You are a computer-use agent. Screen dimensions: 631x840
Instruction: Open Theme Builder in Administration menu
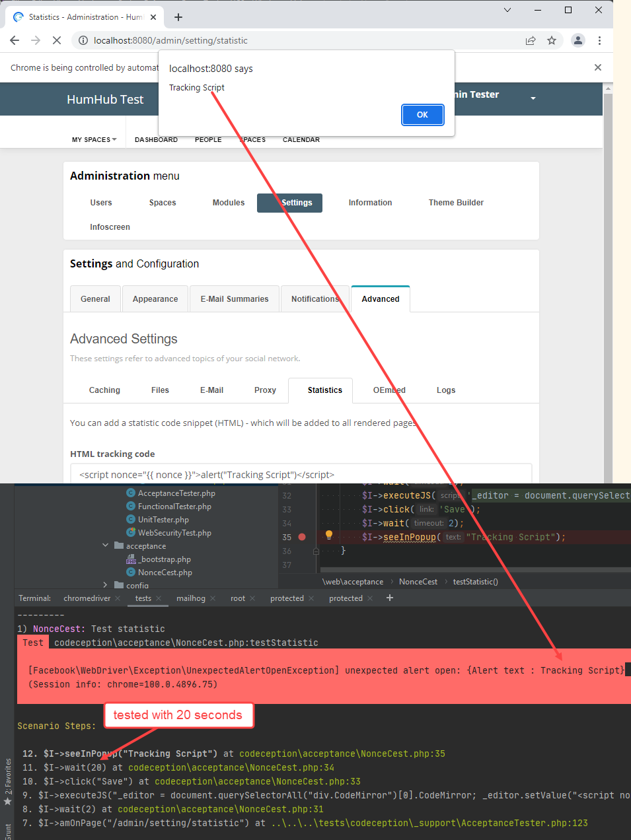[x=456, y=203]
